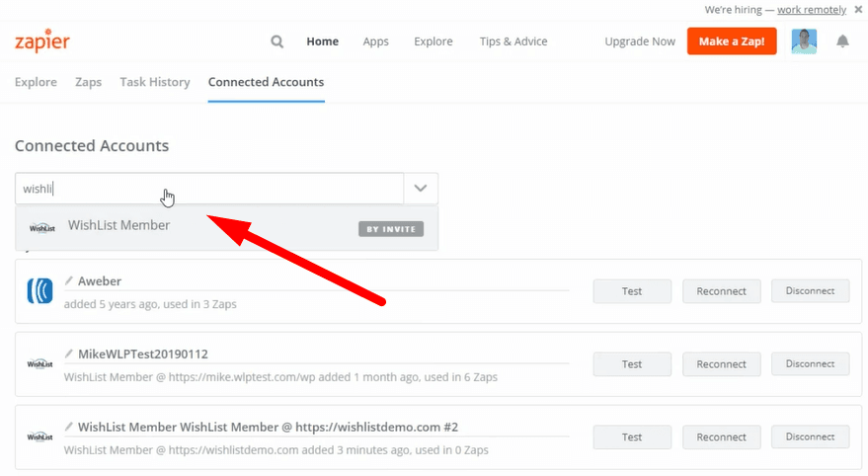Test the wishlistdemo.com #2 account
The height and width of the screenshot is (476, 868).
point(632,437)
